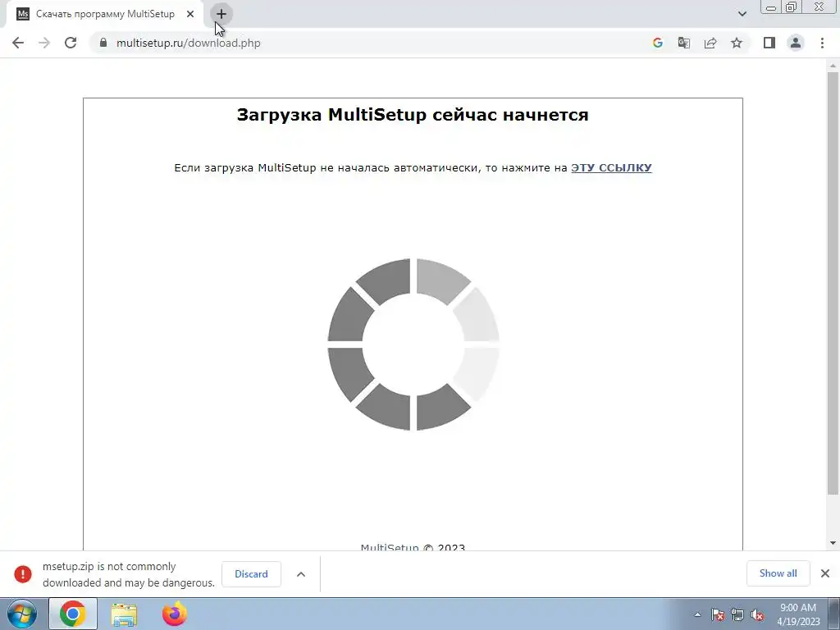Expand msetup.zip download options chevron
Screen dimensions: 840x630
coord(301,573)
